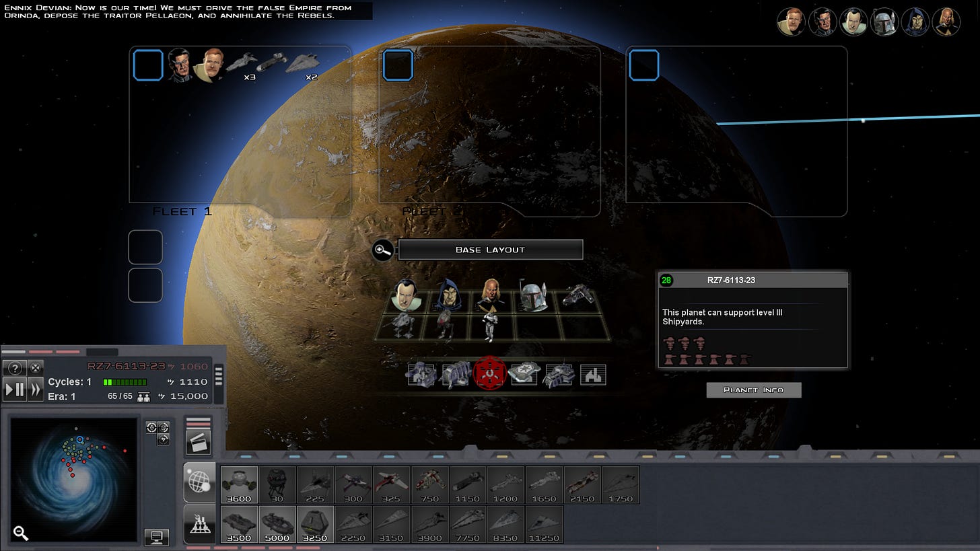Select the ship costing 1750
The height and width of the screenshot is (551, 980).
621,485
